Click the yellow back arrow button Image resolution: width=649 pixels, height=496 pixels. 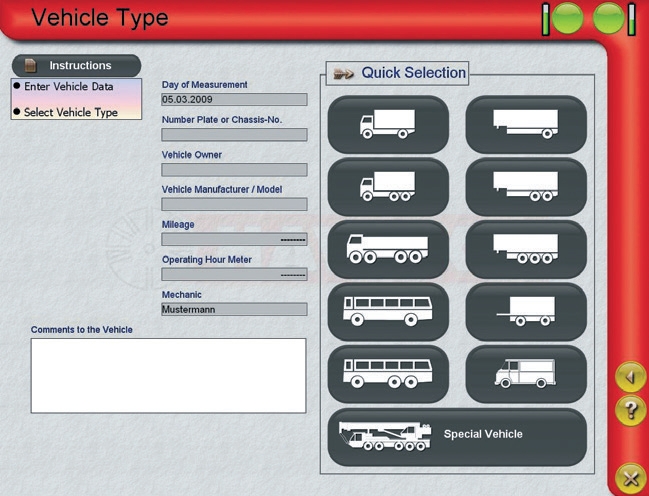(630, 378)
